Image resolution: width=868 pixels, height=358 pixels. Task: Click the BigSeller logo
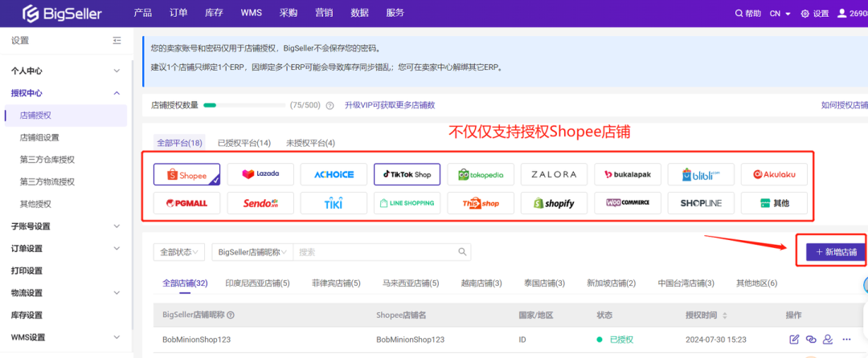[x=62, y=14]
